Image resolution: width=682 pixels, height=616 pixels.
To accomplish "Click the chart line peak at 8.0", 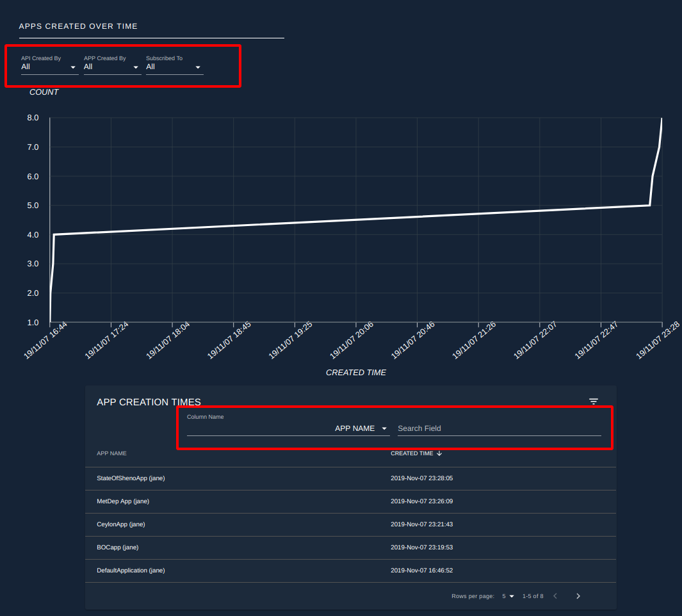I will (x=662, y=118).
